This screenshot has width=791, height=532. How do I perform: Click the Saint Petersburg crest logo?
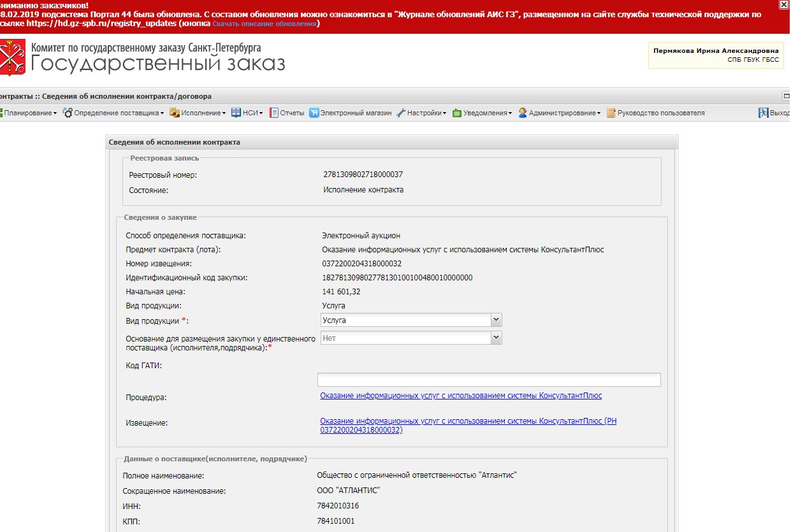[x=12, y=58]
